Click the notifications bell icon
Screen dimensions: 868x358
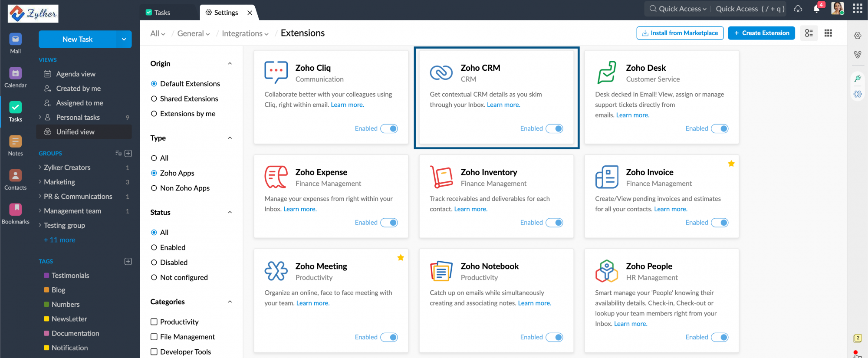coord(816,9)
